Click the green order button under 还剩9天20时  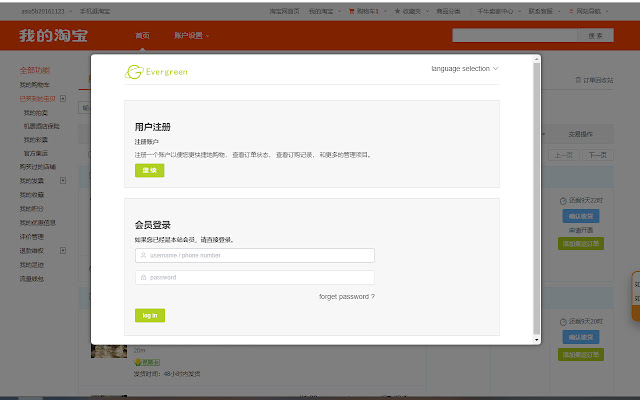point(581,355)
